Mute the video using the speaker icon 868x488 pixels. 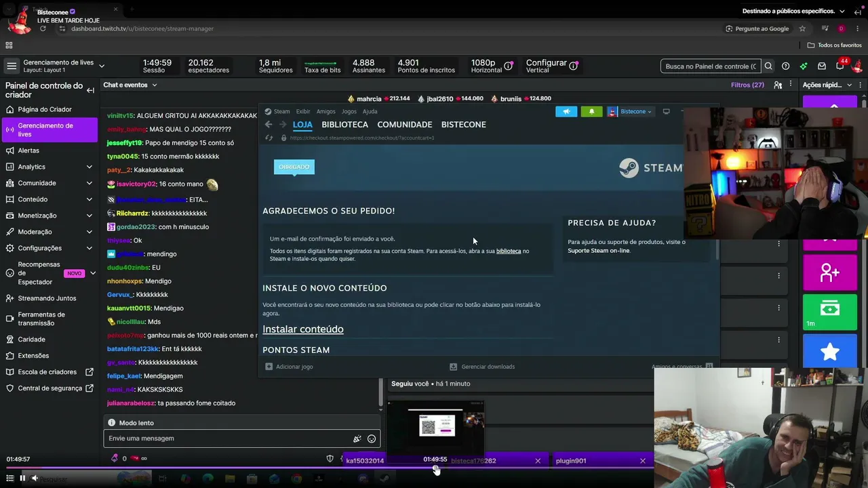tap(35, 478)
